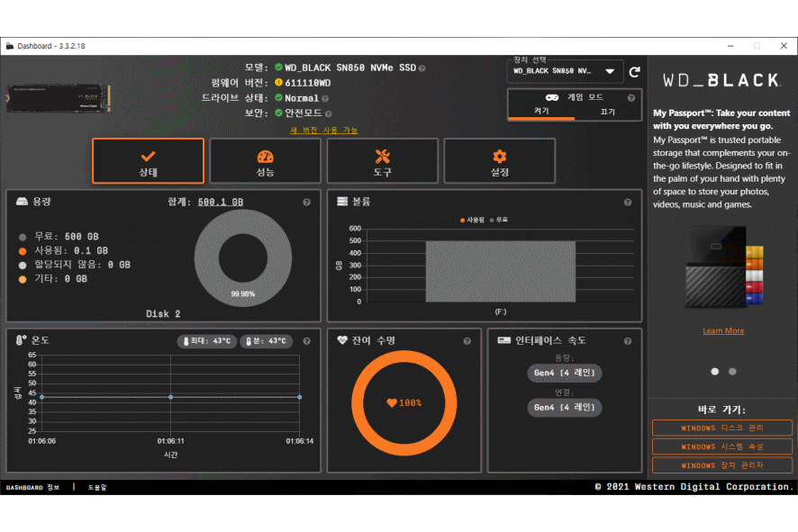
Task: Minimize the Dashboard window
Action: tap(730, 46)
